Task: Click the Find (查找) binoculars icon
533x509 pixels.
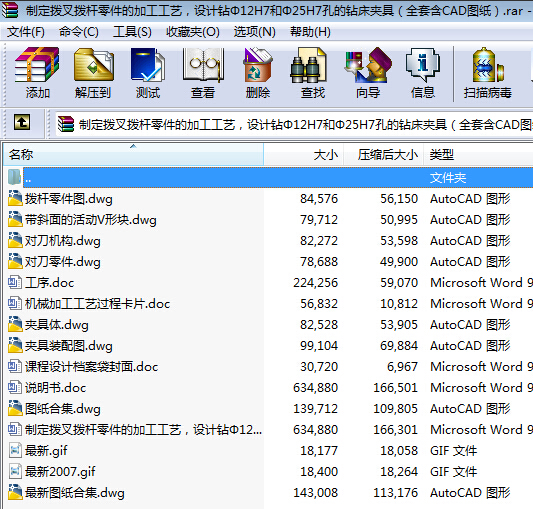Action: (308, 65)
